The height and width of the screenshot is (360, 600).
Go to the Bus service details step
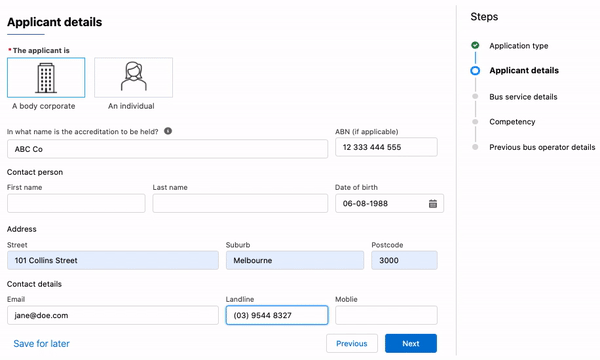(523, 97)
